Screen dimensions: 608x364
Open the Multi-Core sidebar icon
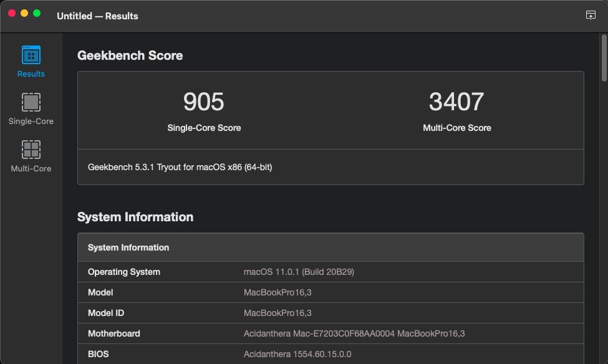click(31, 150)
